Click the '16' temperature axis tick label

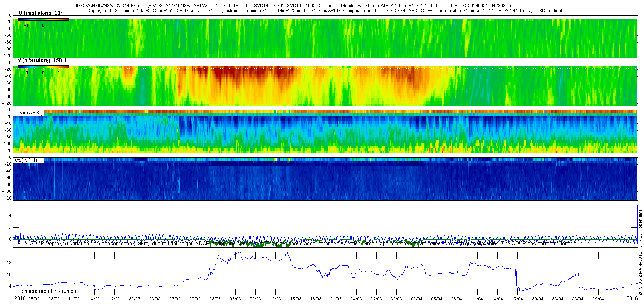click(9, 275)
